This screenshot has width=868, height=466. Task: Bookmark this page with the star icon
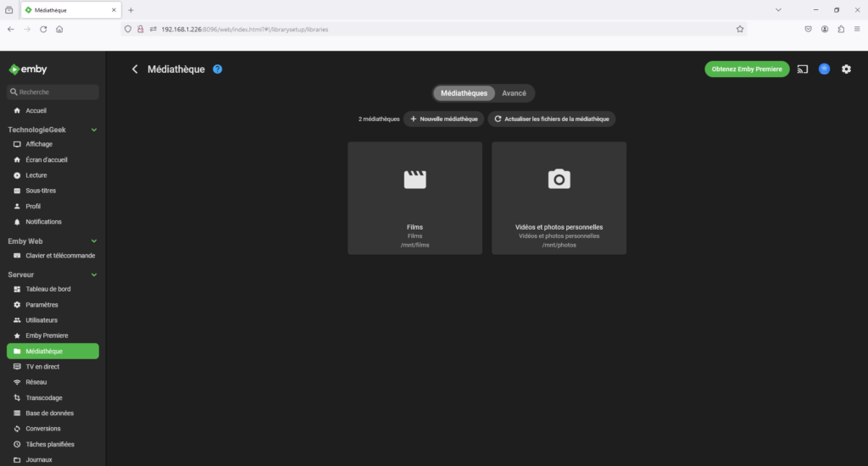740,28
